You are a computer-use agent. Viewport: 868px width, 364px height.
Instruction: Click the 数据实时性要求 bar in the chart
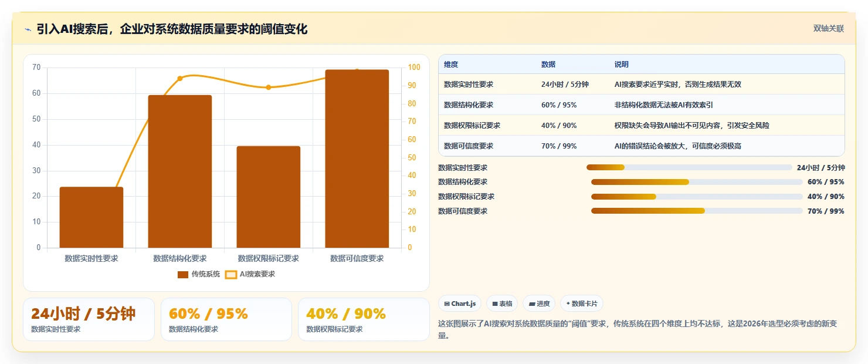point(91,217)
